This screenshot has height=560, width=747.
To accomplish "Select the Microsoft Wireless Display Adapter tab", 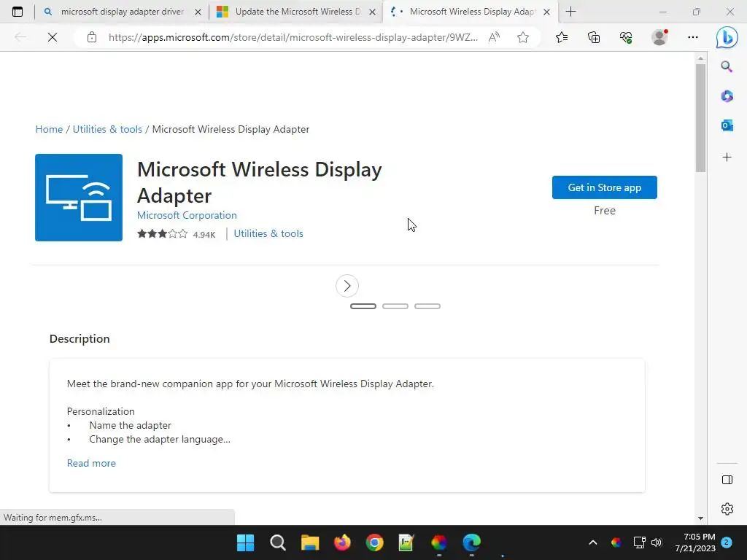I will click(x=471, y=12).
